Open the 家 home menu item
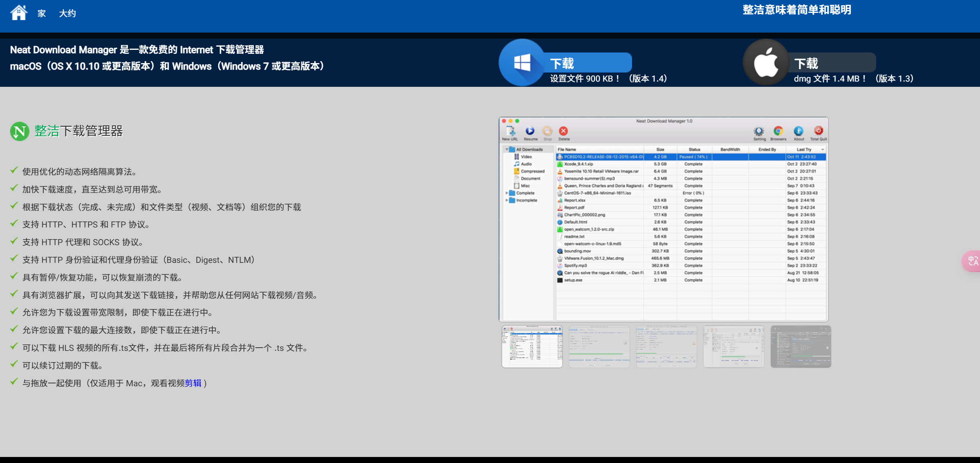 tap(41, 13)
